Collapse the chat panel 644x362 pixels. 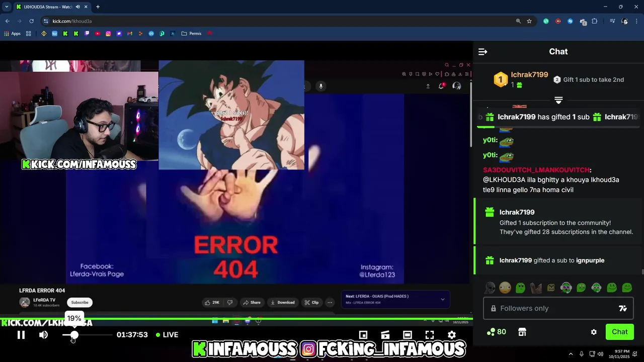pos(482,52)
